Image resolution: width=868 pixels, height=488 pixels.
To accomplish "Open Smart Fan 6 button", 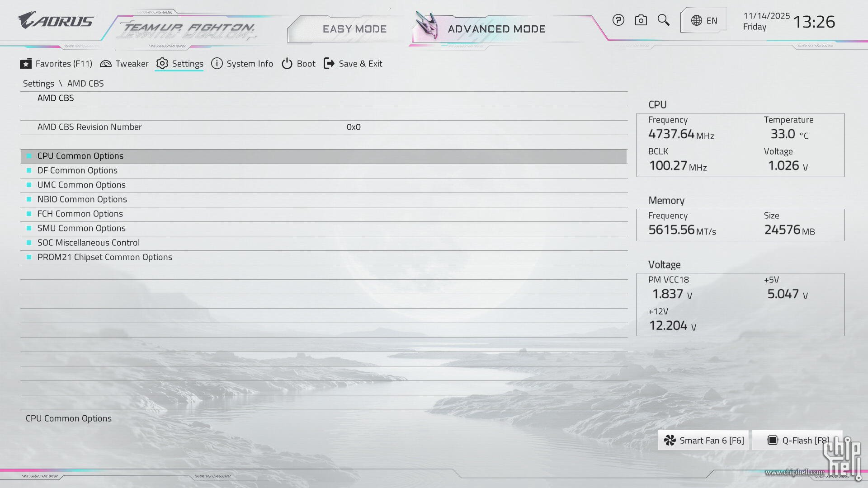I will (703, 441).
